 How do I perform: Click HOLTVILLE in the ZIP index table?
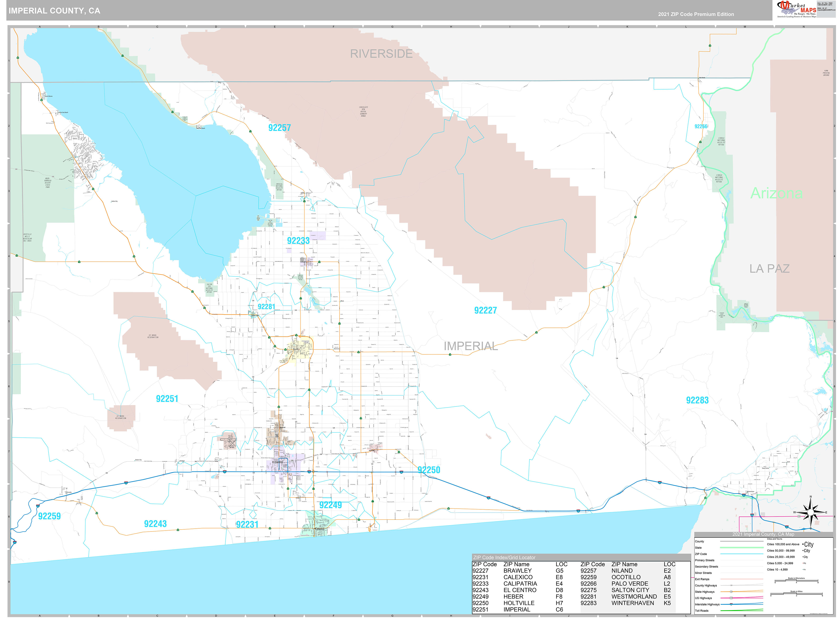pyautogui.click(x=519, y=603)
